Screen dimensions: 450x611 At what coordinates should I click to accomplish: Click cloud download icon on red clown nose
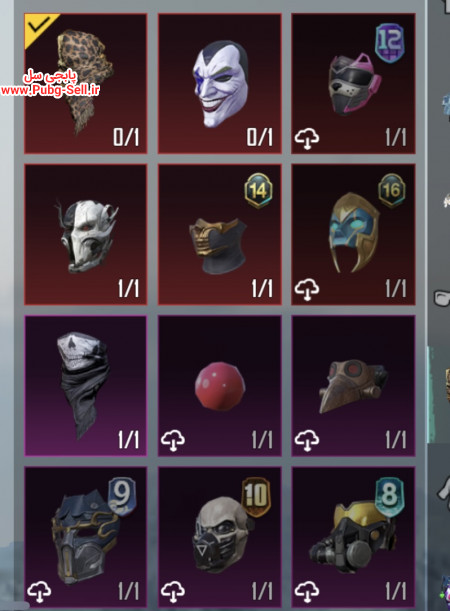click(x=173, y=441)
